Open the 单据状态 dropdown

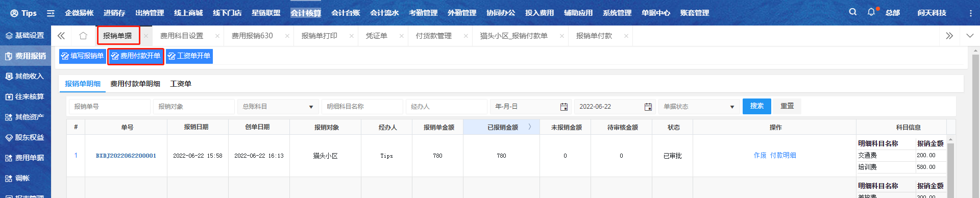pos(699,107)
